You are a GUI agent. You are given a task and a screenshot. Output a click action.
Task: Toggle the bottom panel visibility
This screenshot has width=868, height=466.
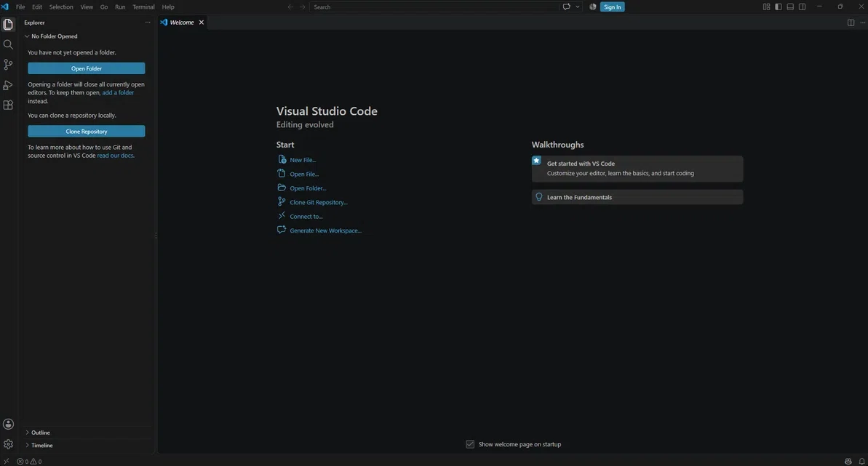(x=790, y=7)
